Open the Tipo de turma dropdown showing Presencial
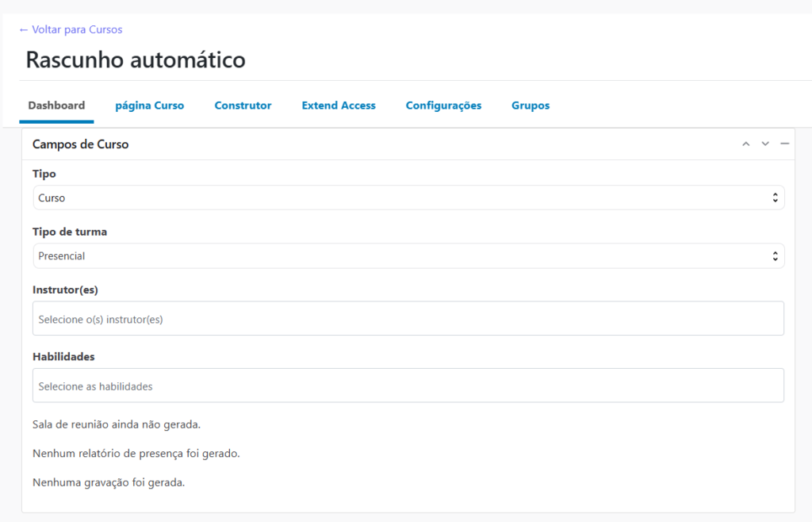The height and width of the screenshot is (522, 812). click(408, 256)
